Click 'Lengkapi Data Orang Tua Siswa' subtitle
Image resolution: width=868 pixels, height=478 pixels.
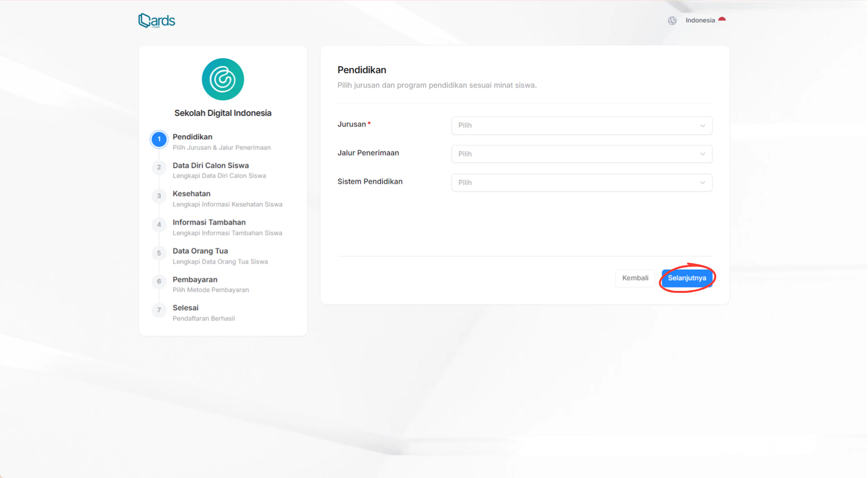coord(220,262)
